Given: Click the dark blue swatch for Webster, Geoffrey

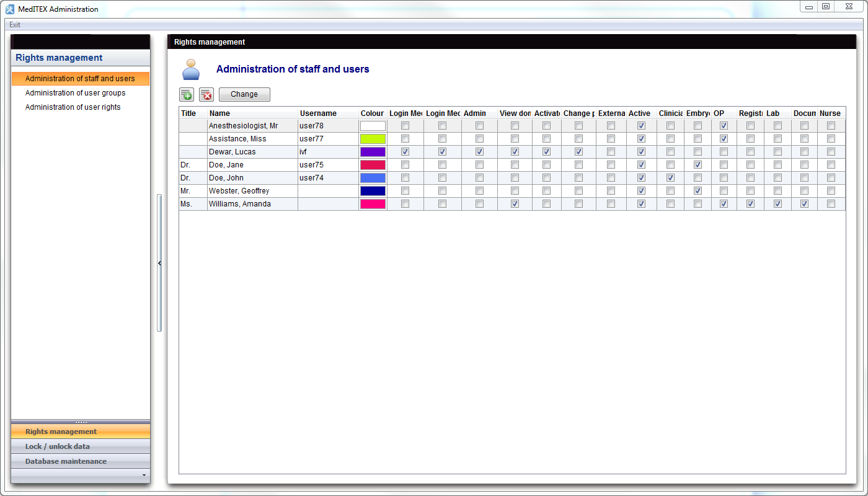Looking at the screenshot, I should pos(373,191).
